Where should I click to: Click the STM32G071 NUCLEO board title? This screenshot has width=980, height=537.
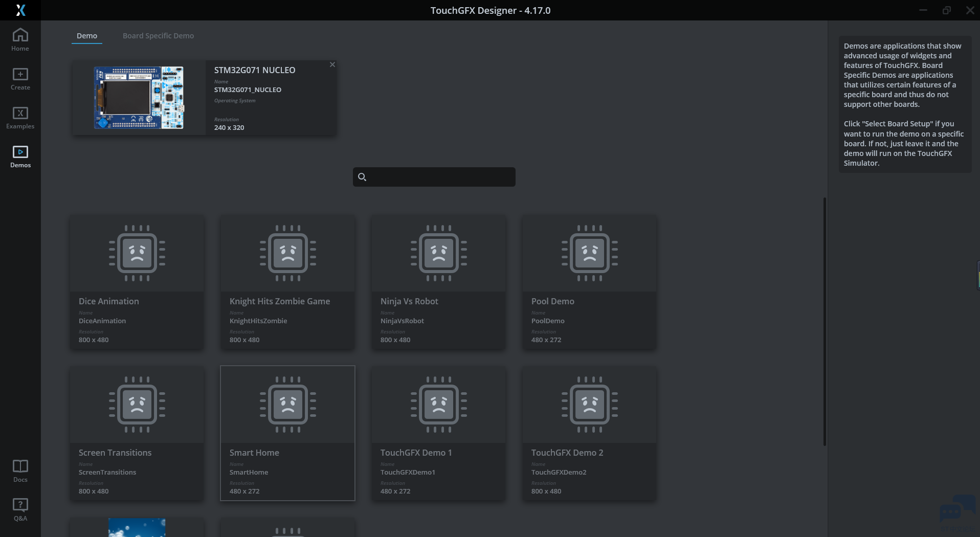click(x=255, y=70)
